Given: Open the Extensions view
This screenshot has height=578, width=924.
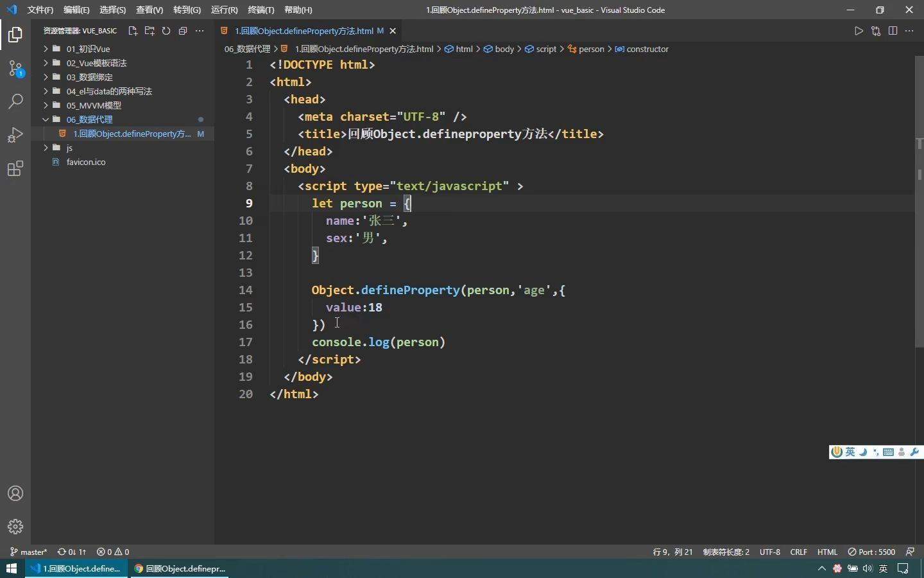Looking at the screenshot, I should pyautogui.click(x=15, y=168).
